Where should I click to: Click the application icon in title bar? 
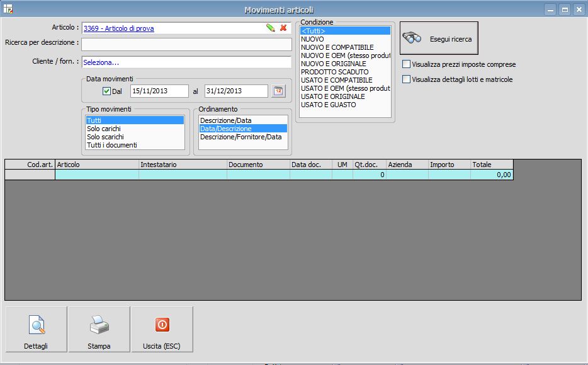click(x=8, y=9)
